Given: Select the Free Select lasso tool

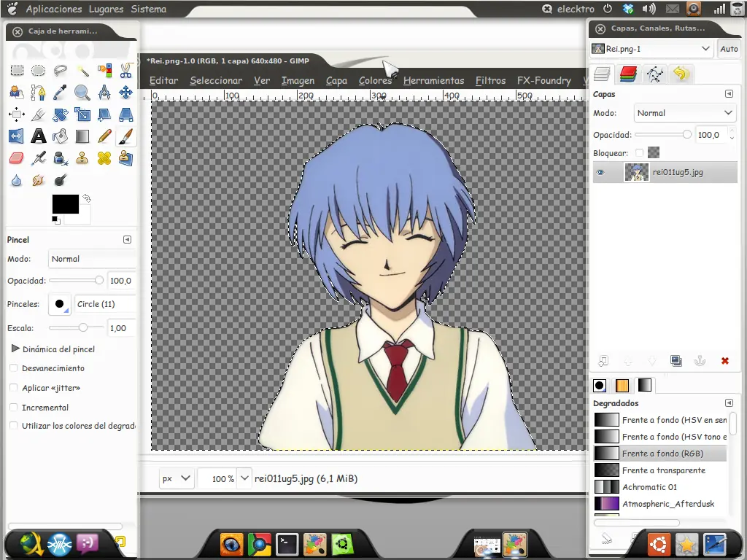Looking at the screenshot, I should click(x=60, y=71).
